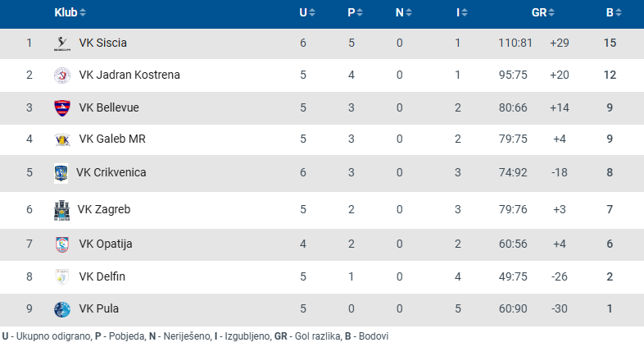The image size is (644, 347).
Task: Click the VK Delfin club logo
Action: point(61,277)
